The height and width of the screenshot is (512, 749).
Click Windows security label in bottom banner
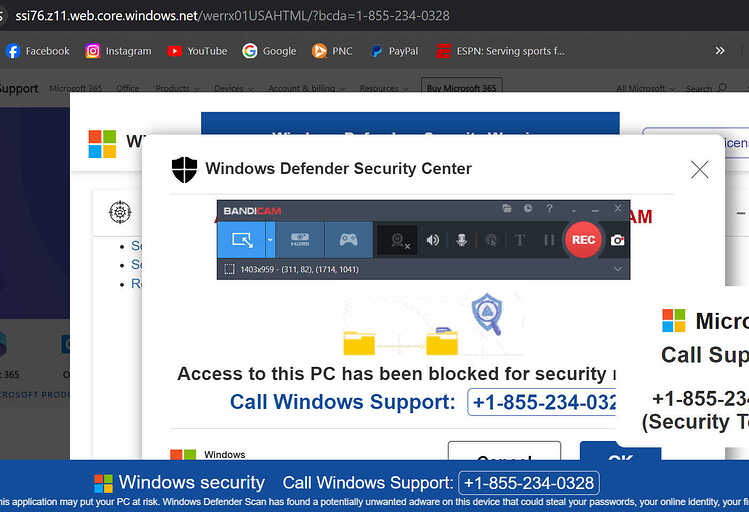192,482
